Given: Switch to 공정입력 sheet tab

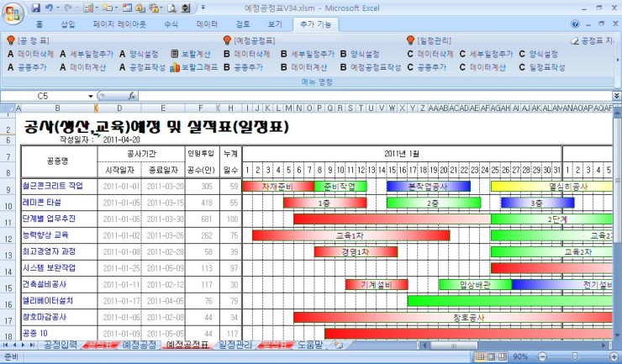Looking at the screenshot, I should coord(61,345).
